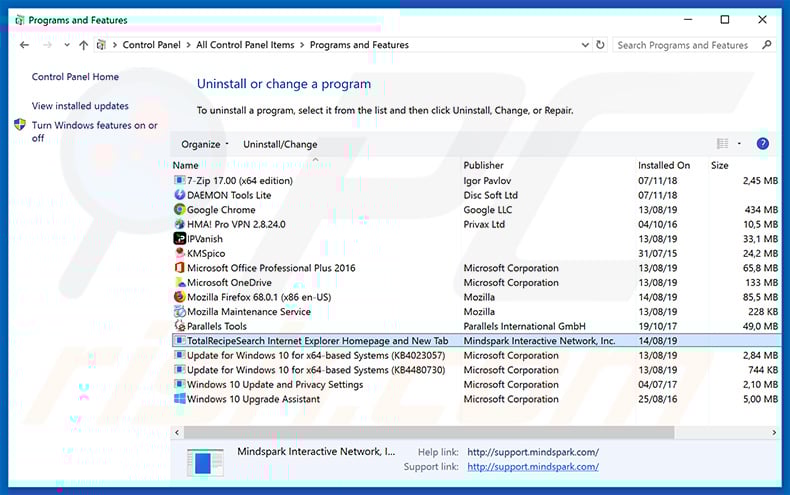The width and height of the screenshot is (790, 495).
Task: Click the Programs and Features title icon
Action: [x=20, y=20]
